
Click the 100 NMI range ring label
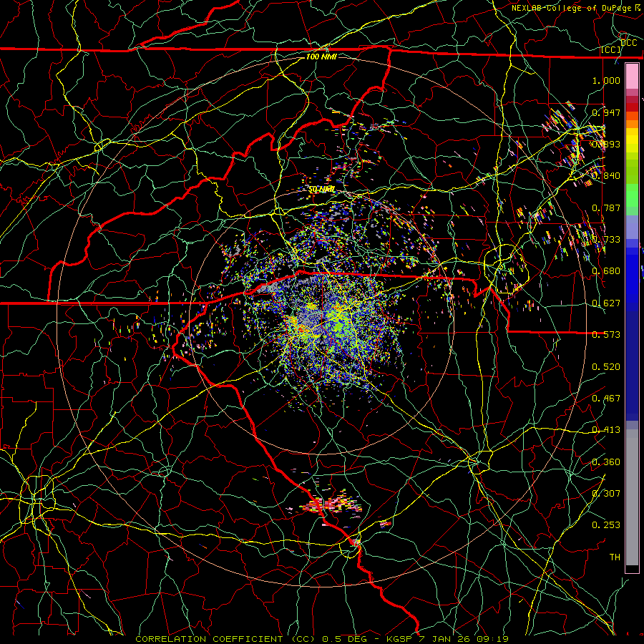[x=321, y=57]
